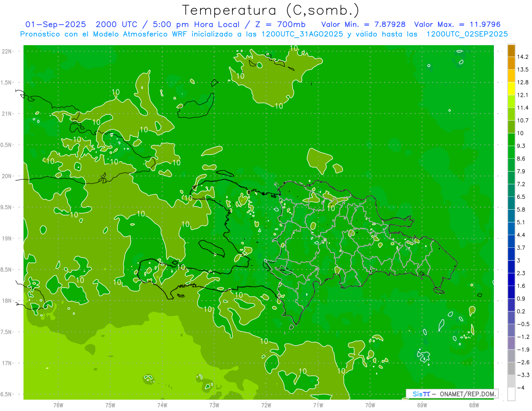Pick the purple colorbar swatch between -1.2 and -1.9
Image resolution: width=532 pixels, height=411 pixels.
511,344
